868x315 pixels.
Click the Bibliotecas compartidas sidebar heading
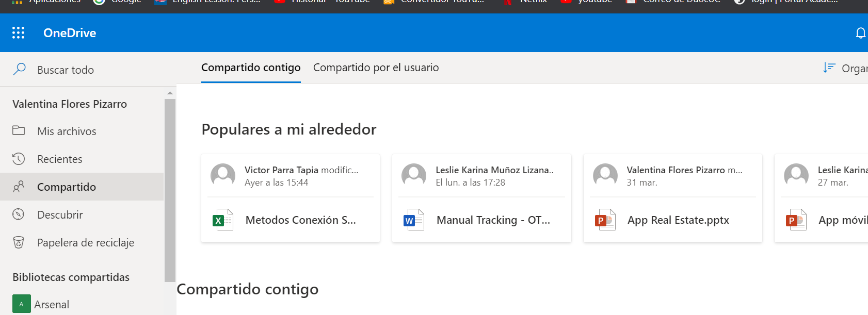[71, 277]
